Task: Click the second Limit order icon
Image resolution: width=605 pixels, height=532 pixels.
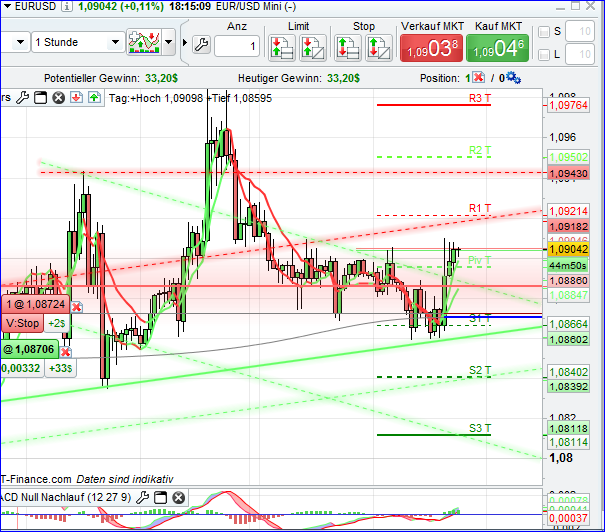Action: [313, 46]
